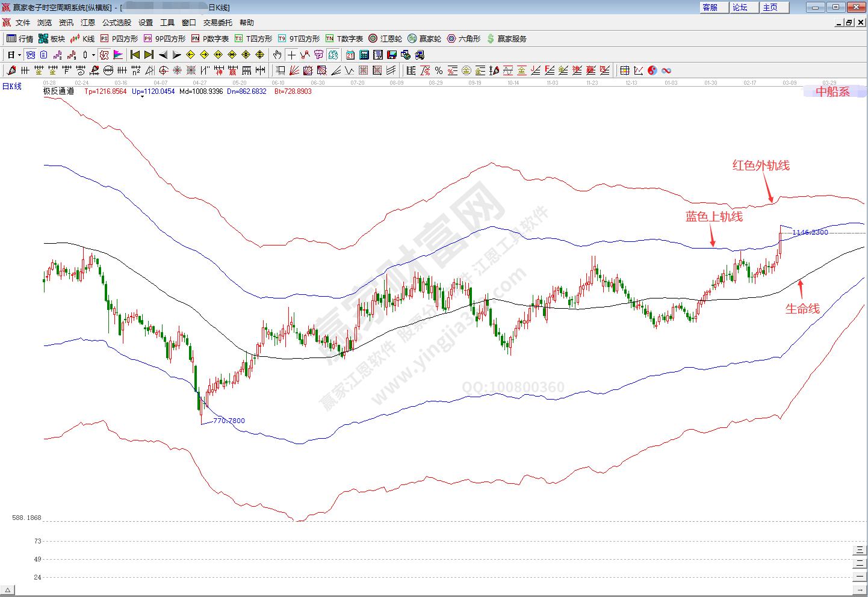The width and height of the screenshot is (868, 597).
Task: Expand the bottom-left triangle panel expander
Action: click(7, 590)
